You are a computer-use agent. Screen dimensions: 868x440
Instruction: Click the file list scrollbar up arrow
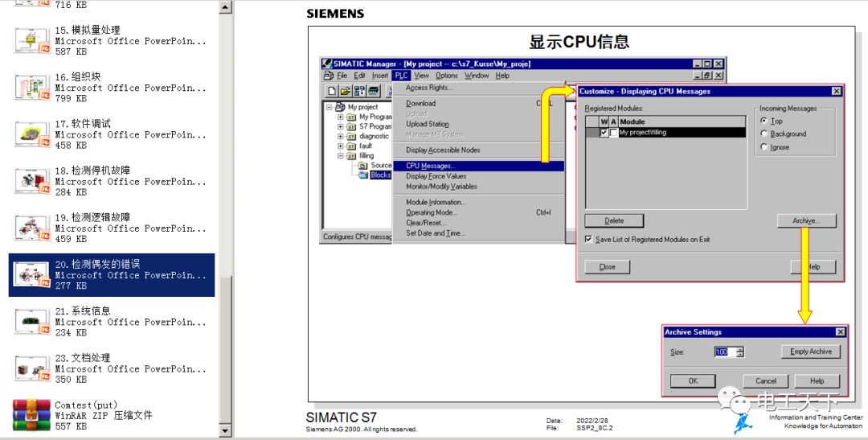coord(225,7)
